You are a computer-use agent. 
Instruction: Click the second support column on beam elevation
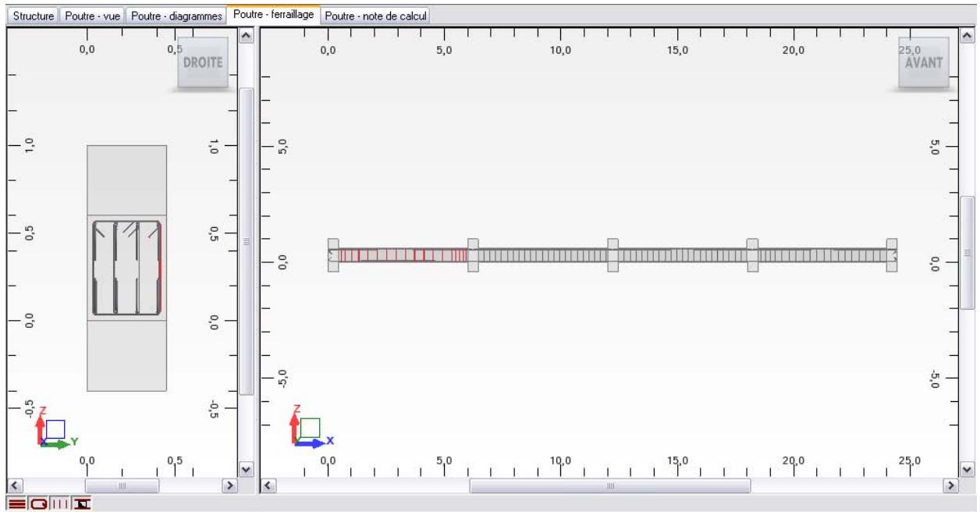(x=473, y=255)
